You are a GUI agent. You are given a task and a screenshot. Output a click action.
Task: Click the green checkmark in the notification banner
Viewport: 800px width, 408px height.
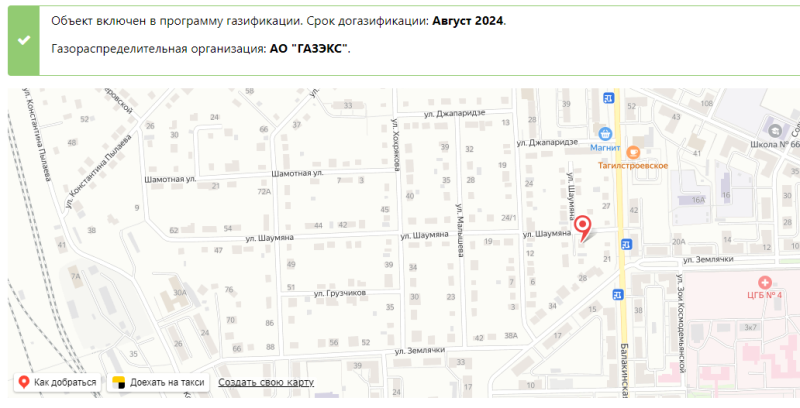23,39
